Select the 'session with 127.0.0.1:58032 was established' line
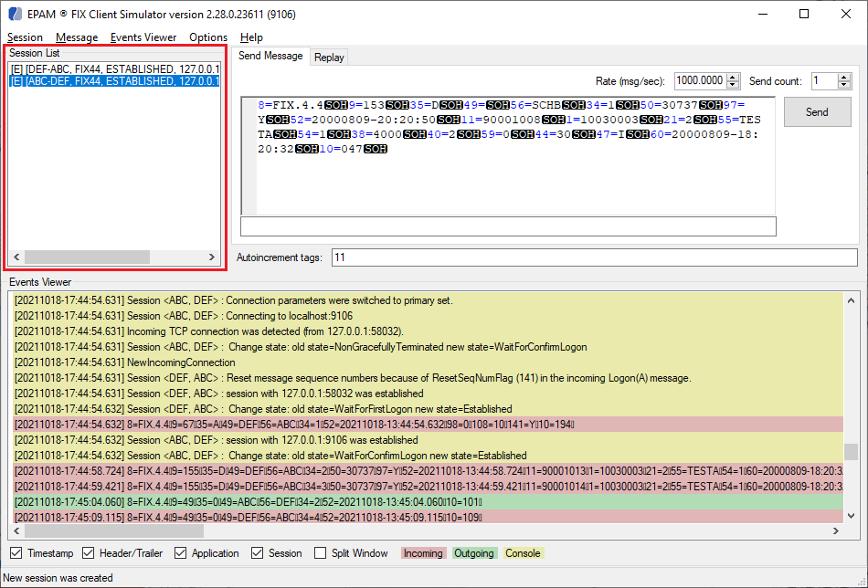This screenshot has width=868, height=588. tap(428, 394)
